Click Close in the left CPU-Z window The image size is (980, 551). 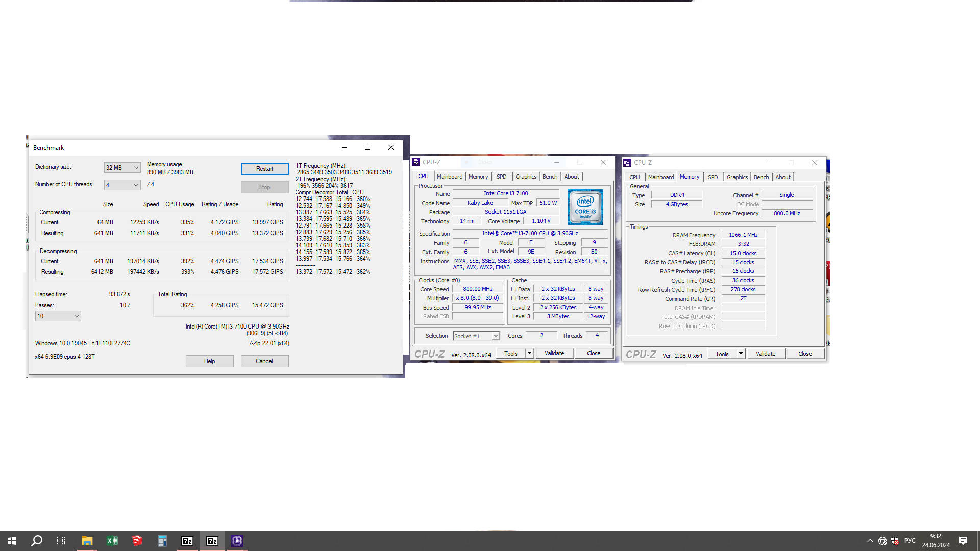tap(594, 353)
